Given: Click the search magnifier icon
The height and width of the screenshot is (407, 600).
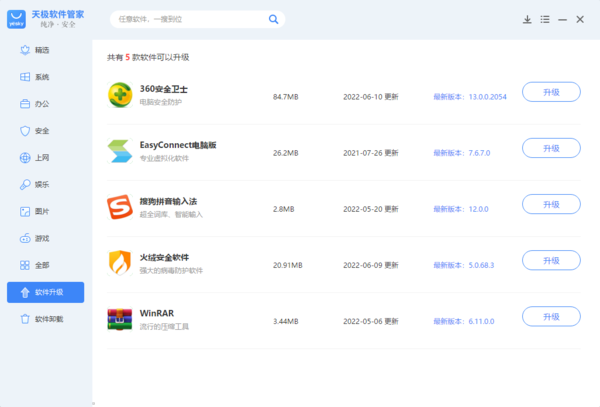Looking at the screenshot, I should click(x=273, y=19).
